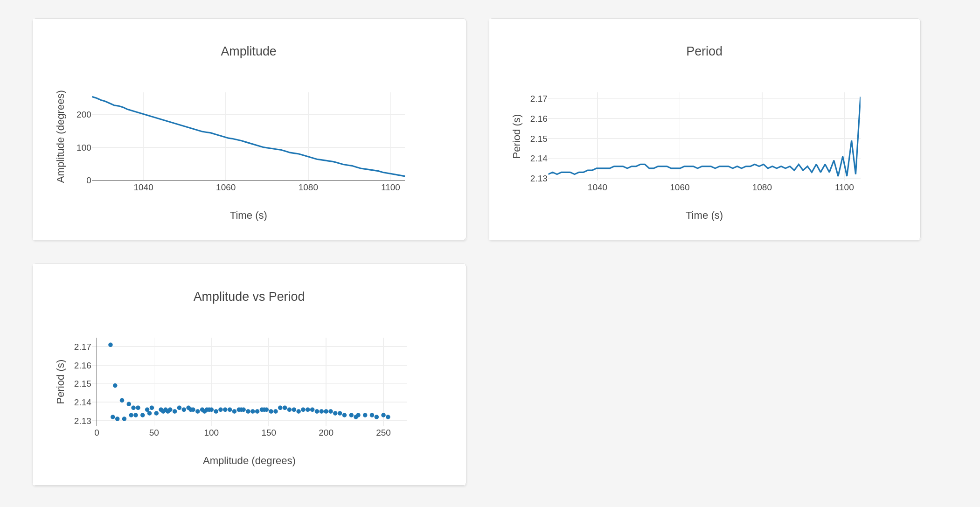980x507 pixels.
Task: Click the 2.17 y-axis tick in Period chart
Action: 539,99
